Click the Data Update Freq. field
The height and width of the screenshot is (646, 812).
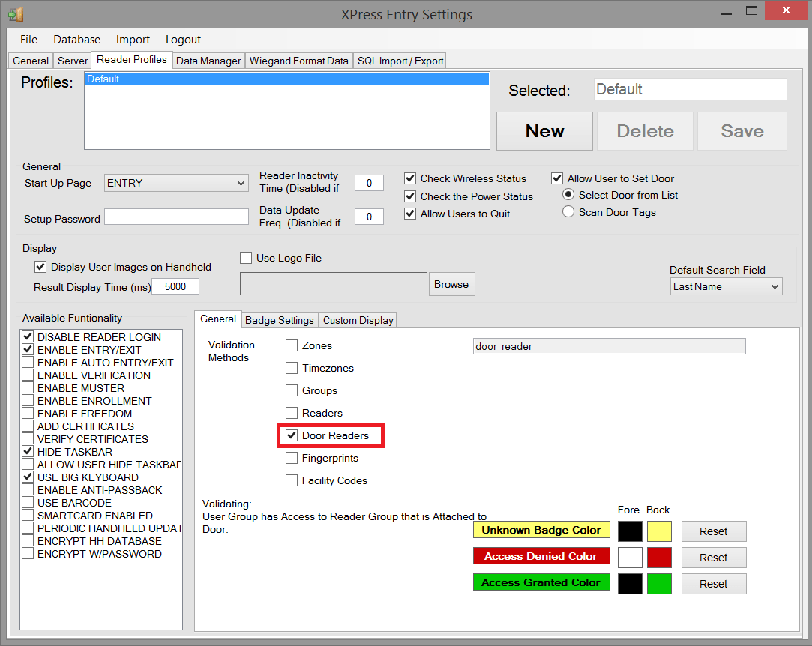369,217
